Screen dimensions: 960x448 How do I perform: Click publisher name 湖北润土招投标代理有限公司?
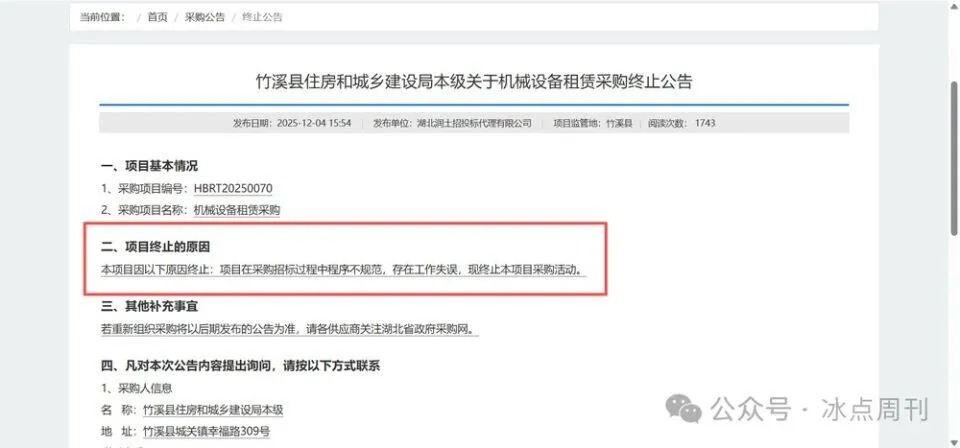474,123
